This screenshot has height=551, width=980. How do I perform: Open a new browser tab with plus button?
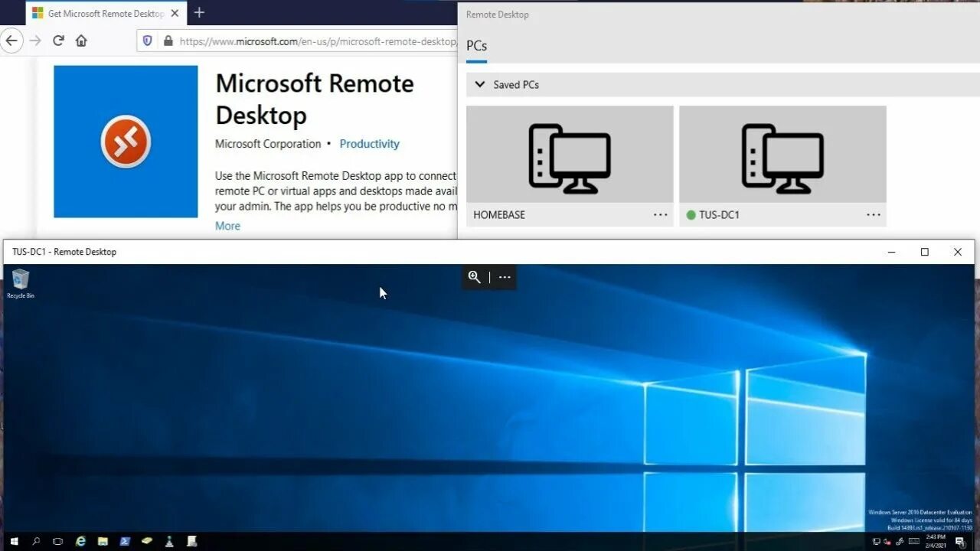pyautogui.click(x=199, y=12)
